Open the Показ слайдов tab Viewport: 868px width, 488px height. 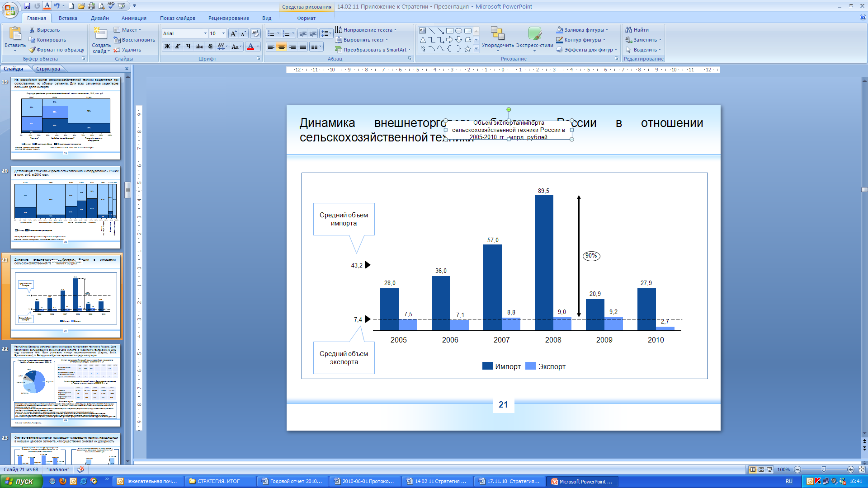[x=177, y=18]
